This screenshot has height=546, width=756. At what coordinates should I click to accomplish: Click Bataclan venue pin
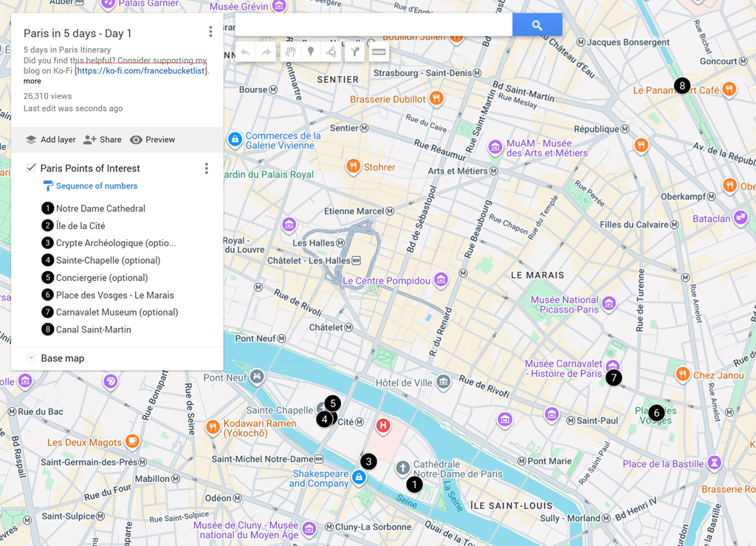740,217
